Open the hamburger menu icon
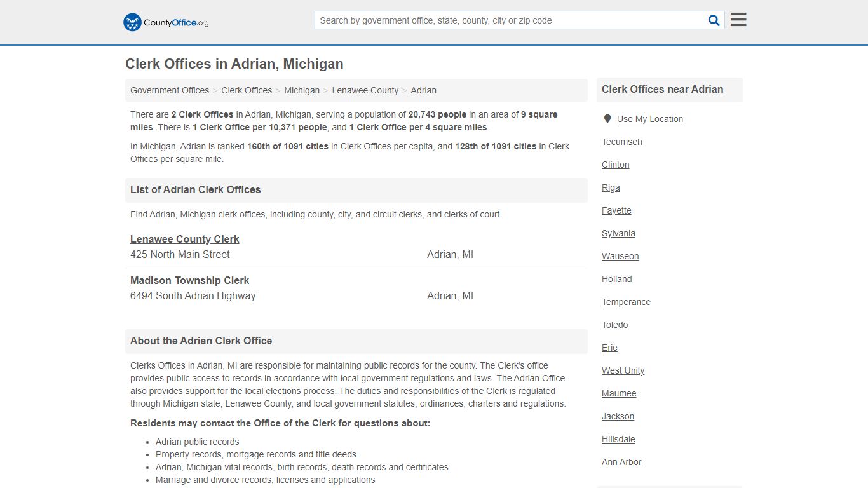The width and height of the screenshot is (868, 488). point(738,20)
